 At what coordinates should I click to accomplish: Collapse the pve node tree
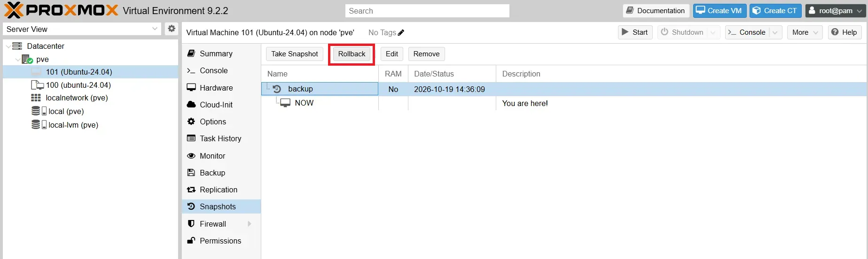coord(17,60)
